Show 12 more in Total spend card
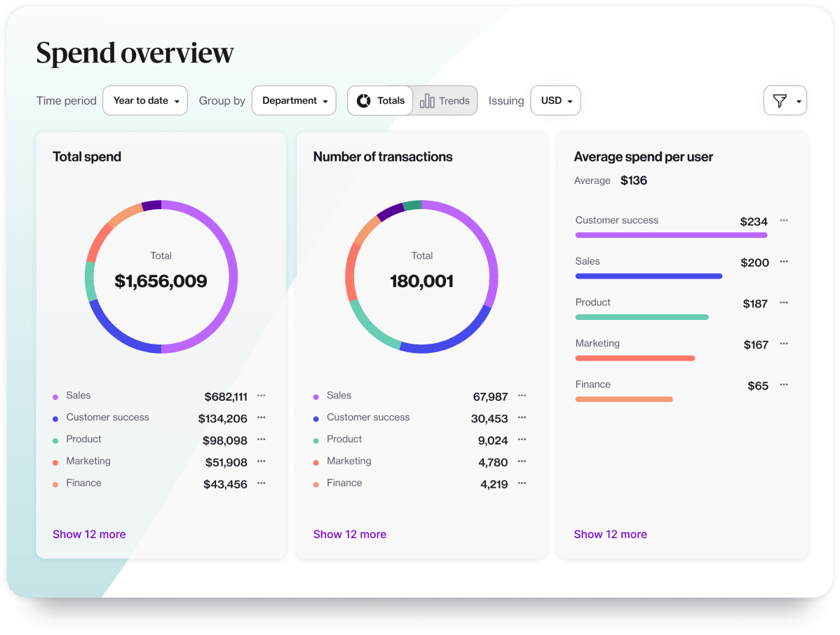The height and width of the screenshot is (635, 840). (x=89, y=534)
